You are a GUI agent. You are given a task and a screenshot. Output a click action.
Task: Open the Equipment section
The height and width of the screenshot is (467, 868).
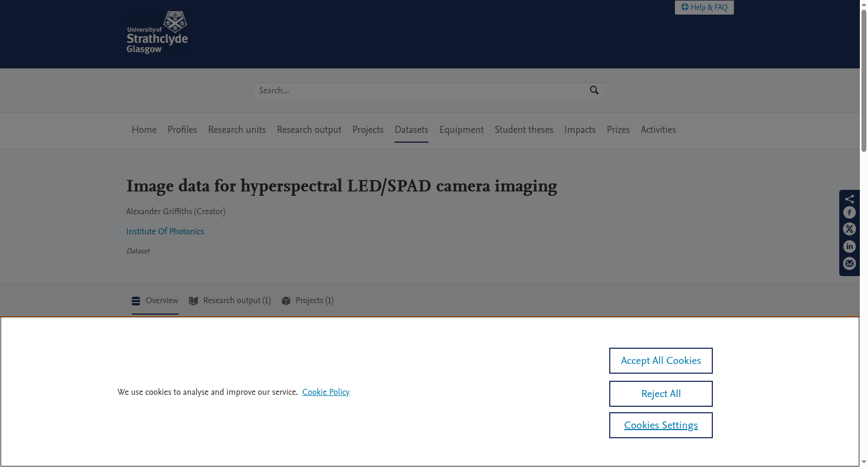[462, 130]
